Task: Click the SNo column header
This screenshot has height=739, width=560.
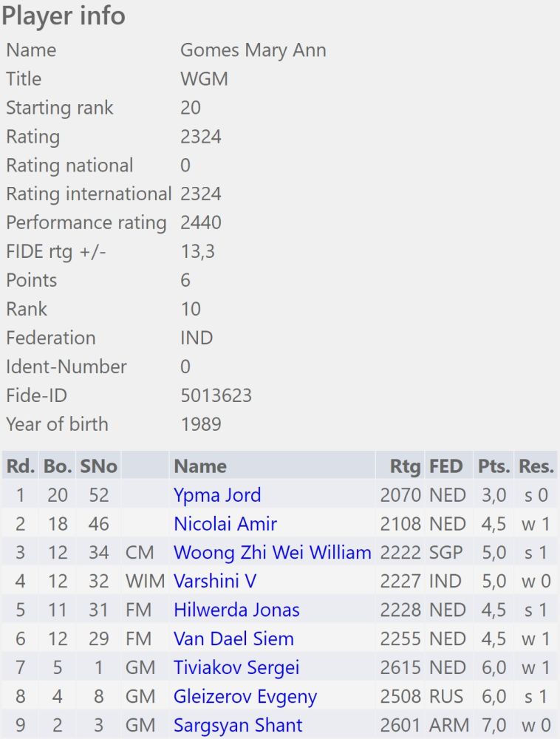Action: tap(98, 466)
